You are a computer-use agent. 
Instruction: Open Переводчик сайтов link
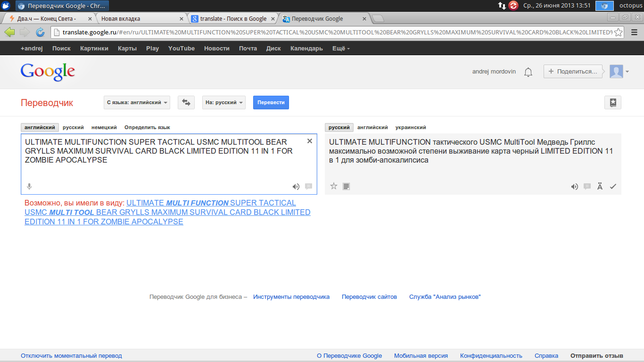(x=369, y=297)
